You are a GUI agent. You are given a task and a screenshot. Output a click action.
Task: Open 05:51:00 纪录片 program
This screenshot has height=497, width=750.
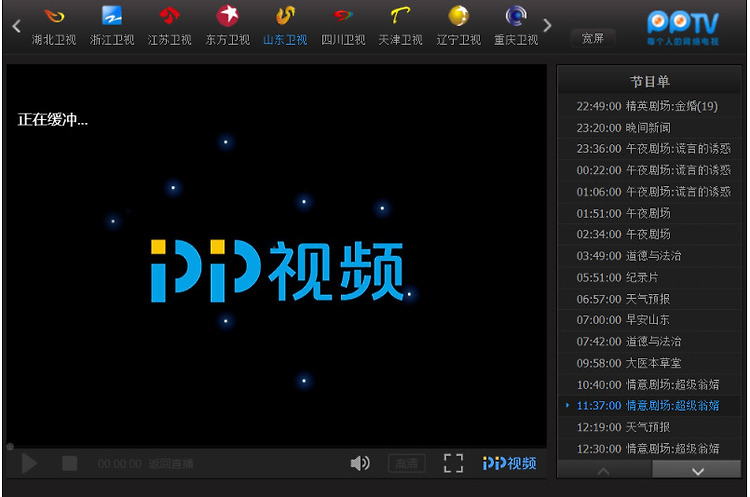pyautogui.click(x=649, y=277)
